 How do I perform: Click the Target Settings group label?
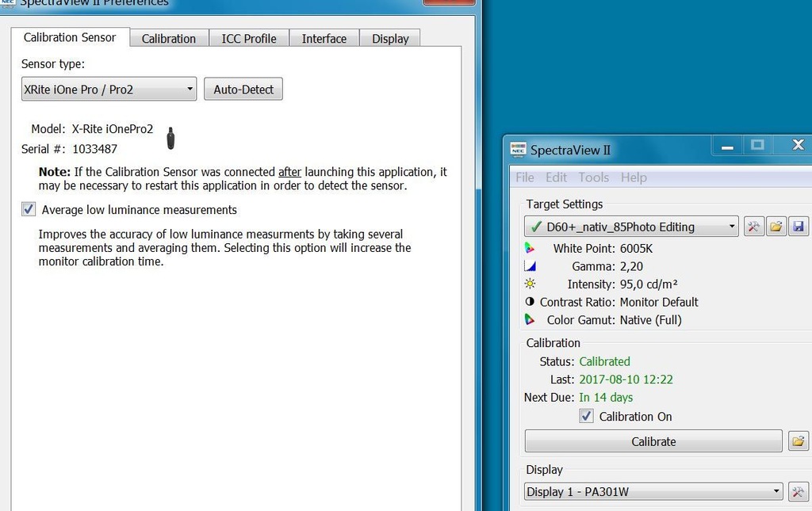coord(565,204)
